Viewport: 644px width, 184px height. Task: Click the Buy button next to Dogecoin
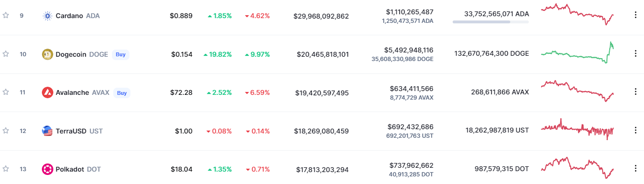(x=121, y=54)
